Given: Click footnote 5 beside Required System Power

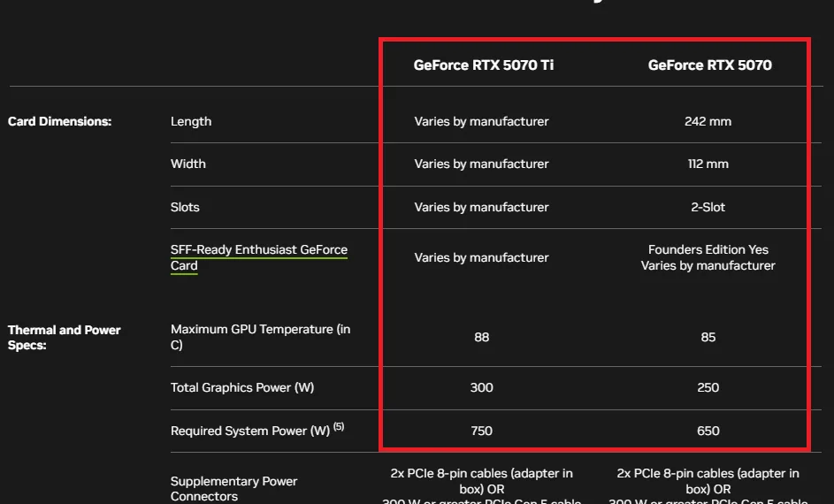Looking at the screenshot, I should (339, 427).
